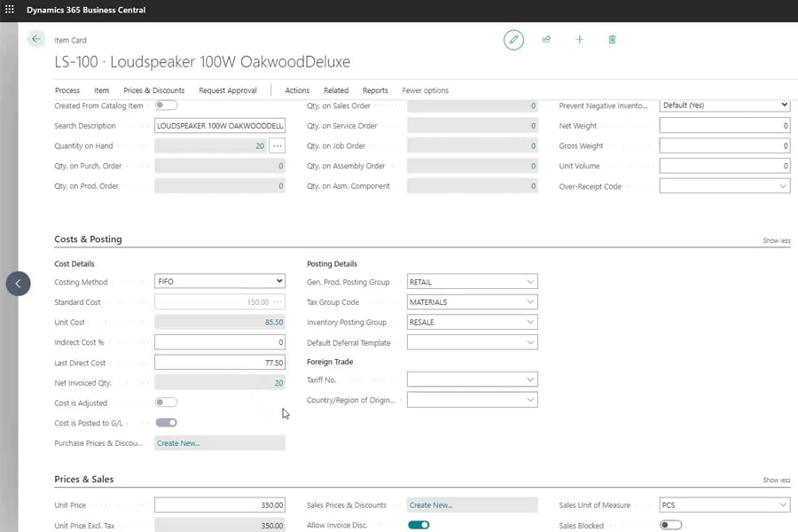The image size is (798, 532).
Task: Click the share icon
Action: (x=546, y=40)
